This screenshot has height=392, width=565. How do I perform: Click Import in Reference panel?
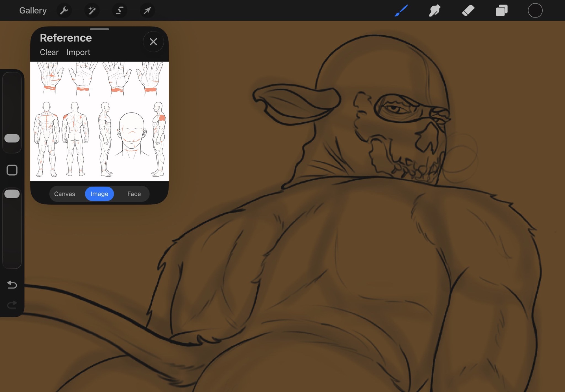[x=78, y=52]
